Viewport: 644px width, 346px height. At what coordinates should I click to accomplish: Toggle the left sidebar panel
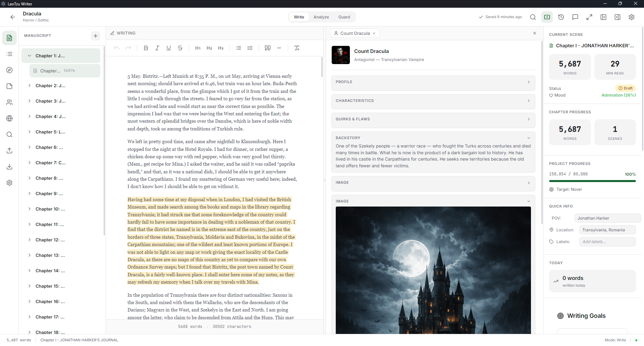point(603,17)
